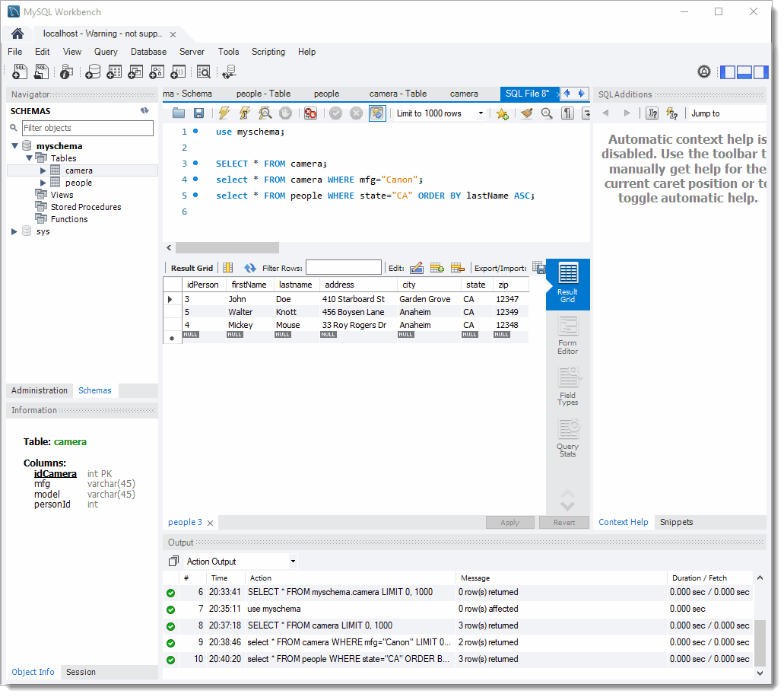The width and height of the screenshot is (784, 697).
Task: Open the Field Types view
Action: 567,387
